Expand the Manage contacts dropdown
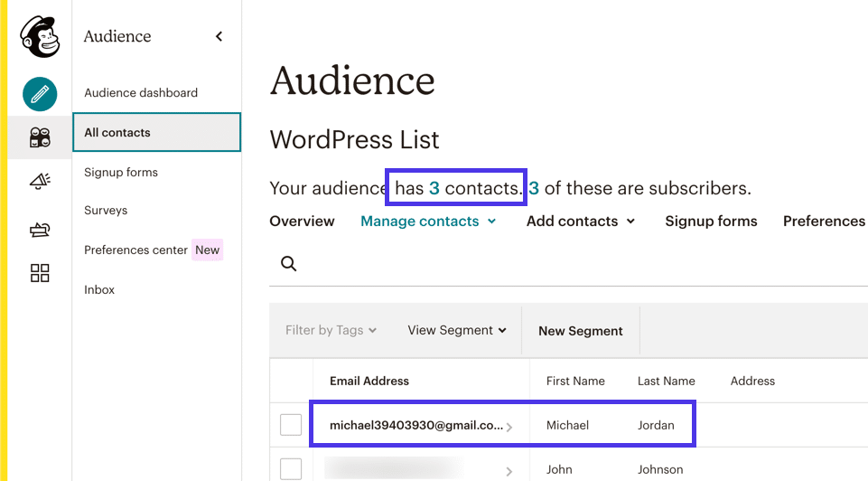The image size is (868, 481). click(428, 222)
